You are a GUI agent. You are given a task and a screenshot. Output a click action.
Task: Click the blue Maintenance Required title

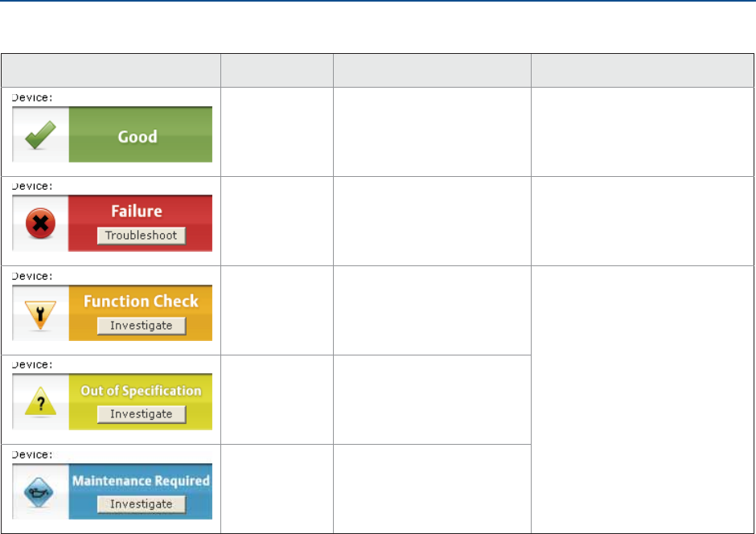(x=141, y=481)
